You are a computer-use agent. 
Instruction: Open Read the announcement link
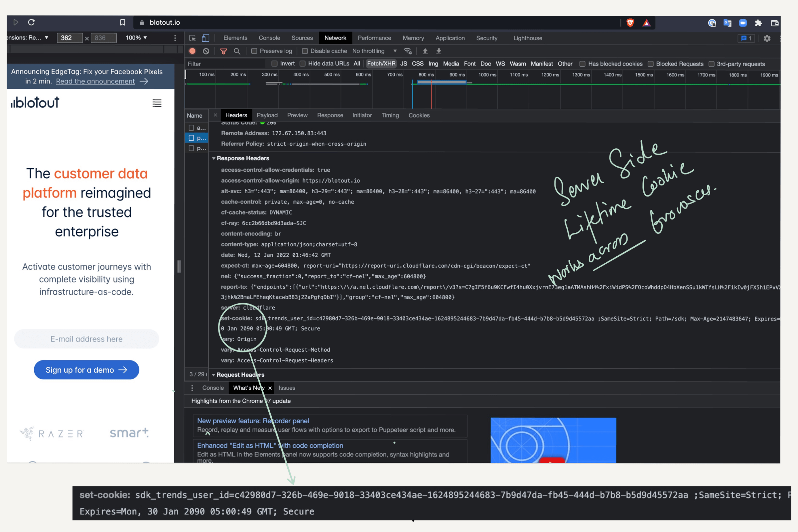(x=95, y=81)
